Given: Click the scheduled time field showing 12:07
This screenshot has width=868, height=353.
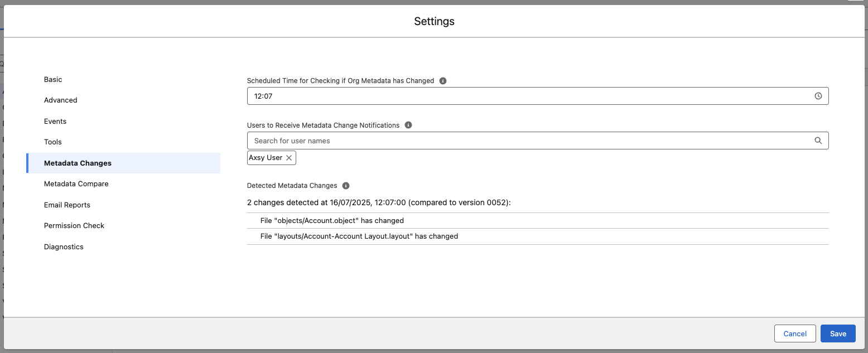Looking at the screenshot, I should tap(538, 96).
